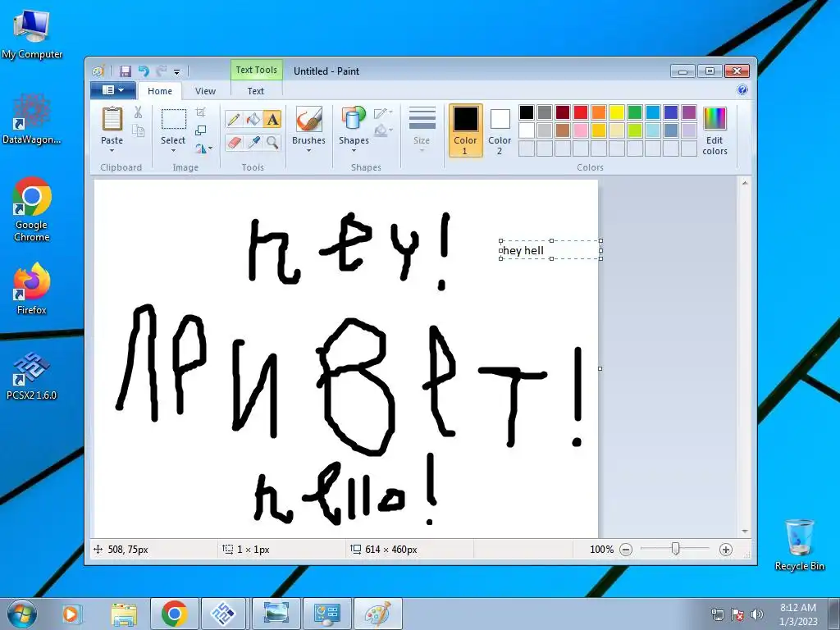This screenshot has height=630, width=840.
Task: Click the Size line thickness icon
Action: click(x=422, y=119)
